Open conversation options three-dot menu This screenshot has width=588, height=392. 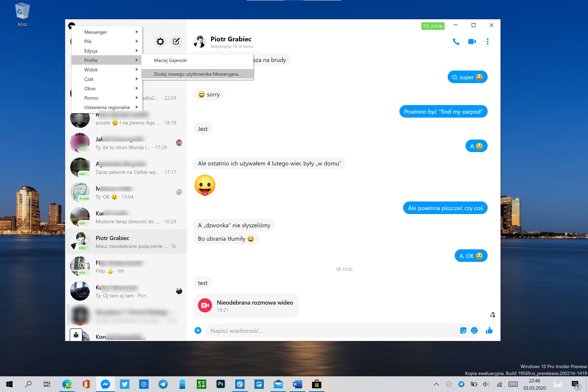(x=487, y=42)
